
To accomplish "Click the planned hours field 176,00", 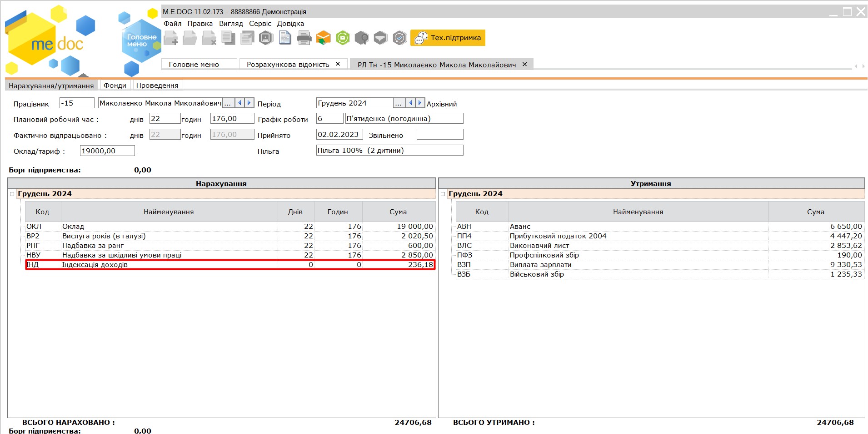I will click(232, 119).
